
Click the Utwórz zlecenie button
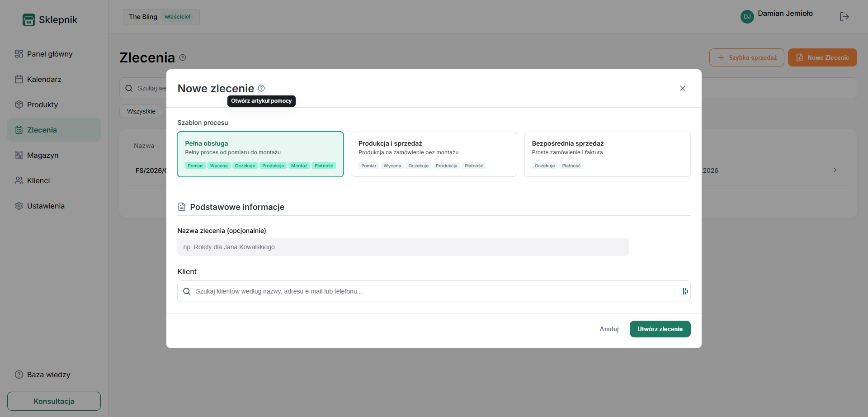(660, 329)
